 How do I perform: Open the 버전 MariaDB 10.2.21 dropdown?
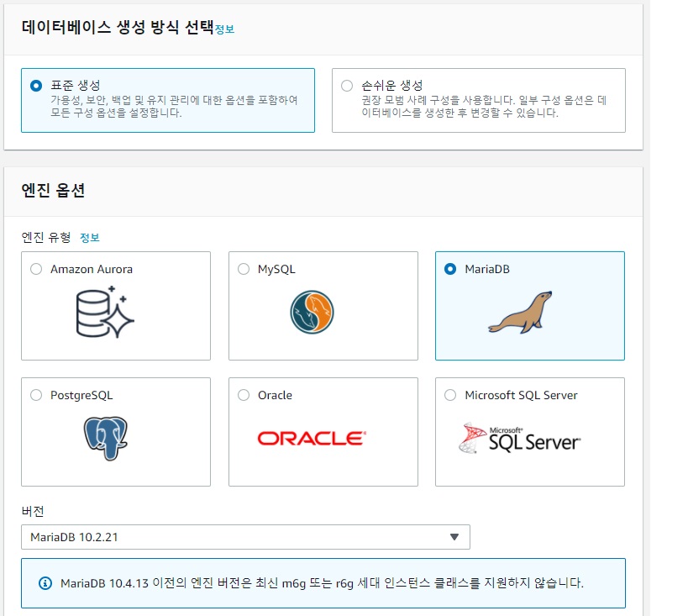[245, 536]
